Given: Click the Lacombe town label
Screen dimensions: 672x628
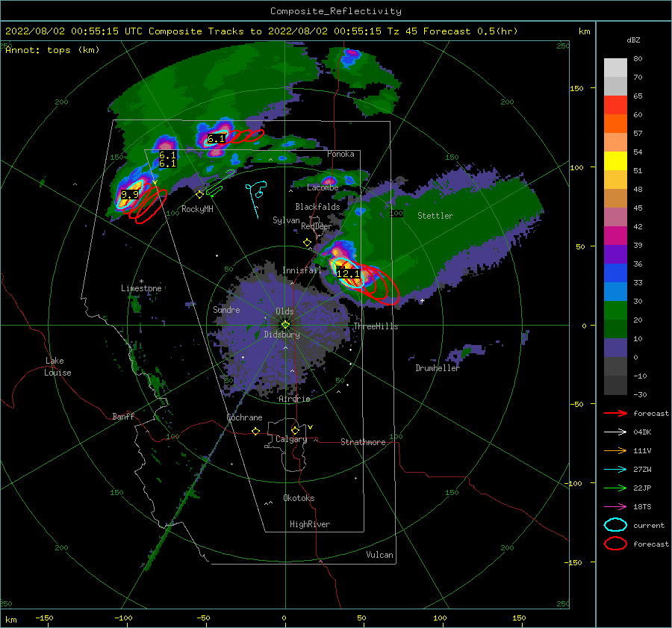Looking at the screenshot, I should point(323,187).
